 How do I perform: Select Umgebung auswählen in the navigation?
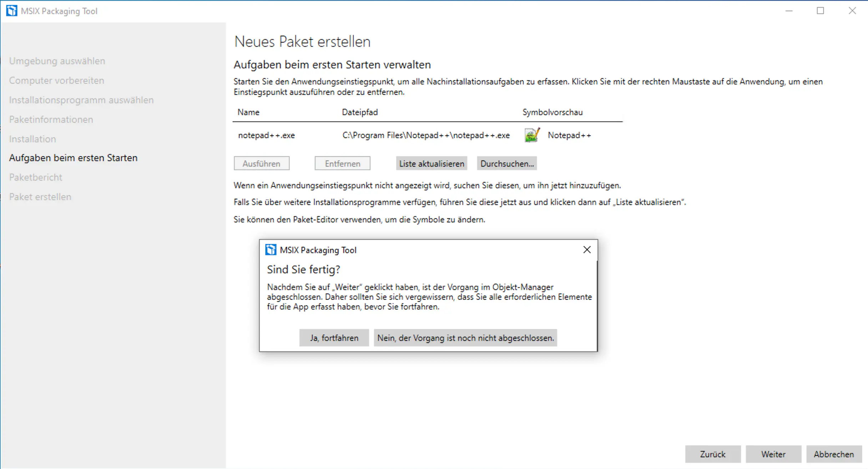[x=57, y=61]
